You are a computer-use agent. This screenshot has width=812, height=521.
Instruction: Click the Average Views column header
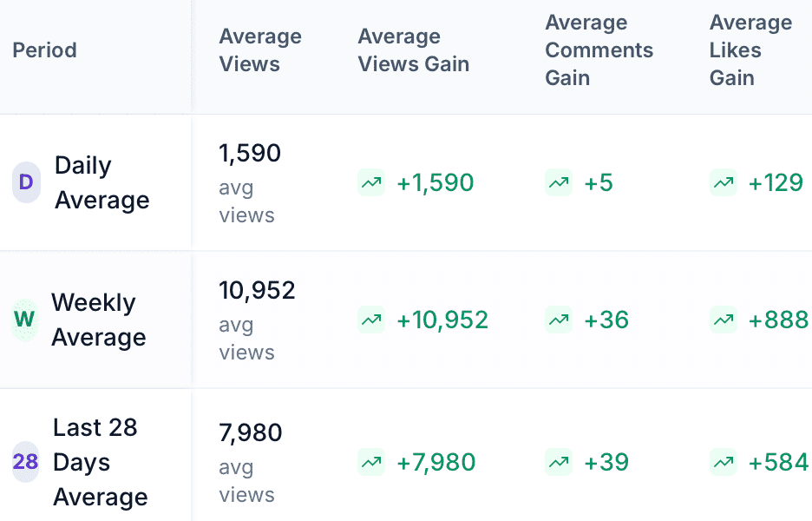[x=260, y=50]
